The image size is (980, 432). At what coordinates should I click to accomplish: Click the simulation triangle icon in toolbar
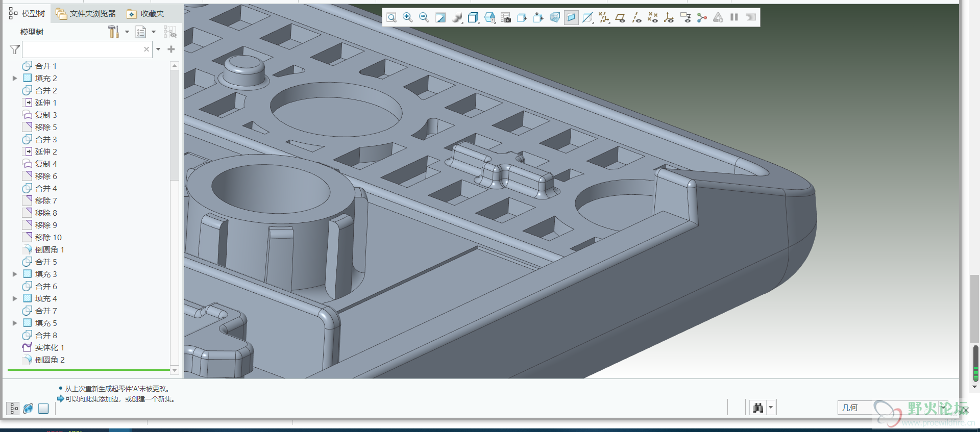718,18
